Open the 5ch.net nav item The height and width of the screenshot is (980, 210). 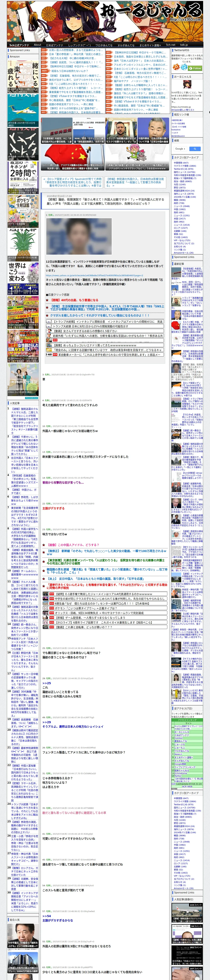(171, 45)
